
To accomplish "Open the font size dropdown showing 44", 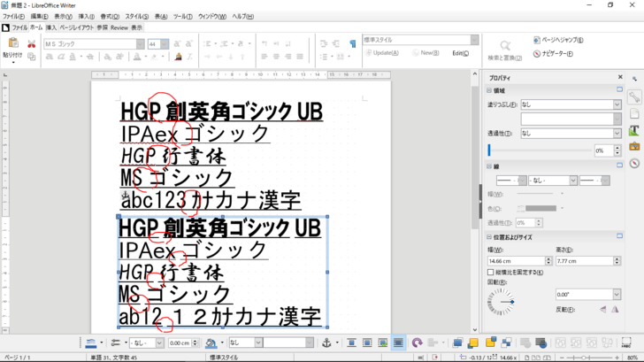I will tap(165, 44).
